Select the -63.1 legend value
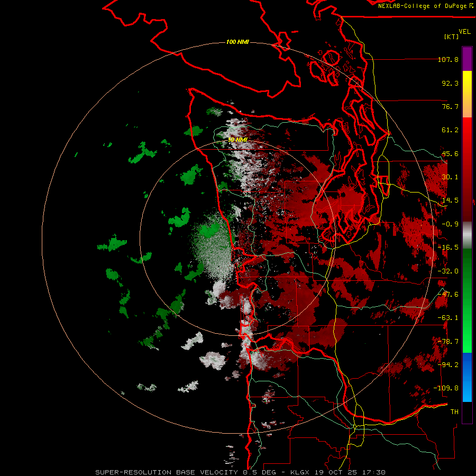Screen dimensions: 476x476 tap(448, 318)
